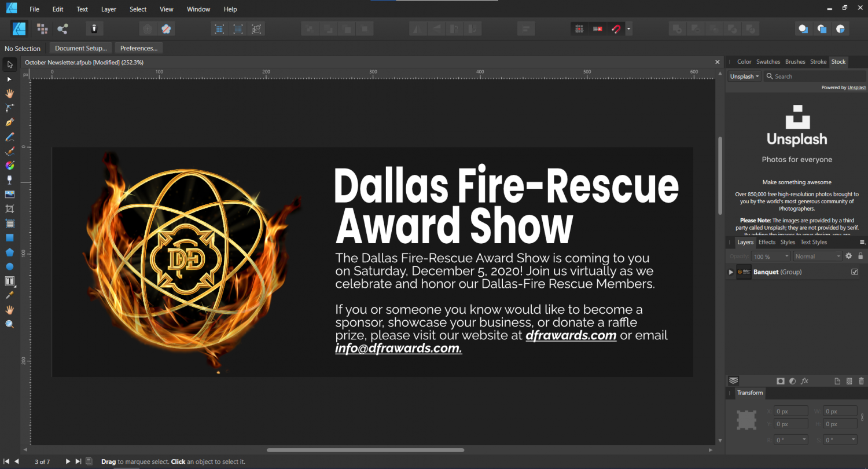Select the Frame Text tool
The image size is (868, 469).
point(10,281)
